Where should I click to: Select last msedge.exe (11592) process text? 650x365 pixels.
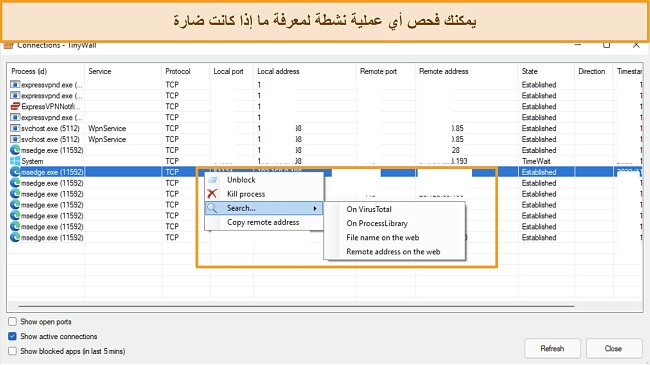(52, 238)
